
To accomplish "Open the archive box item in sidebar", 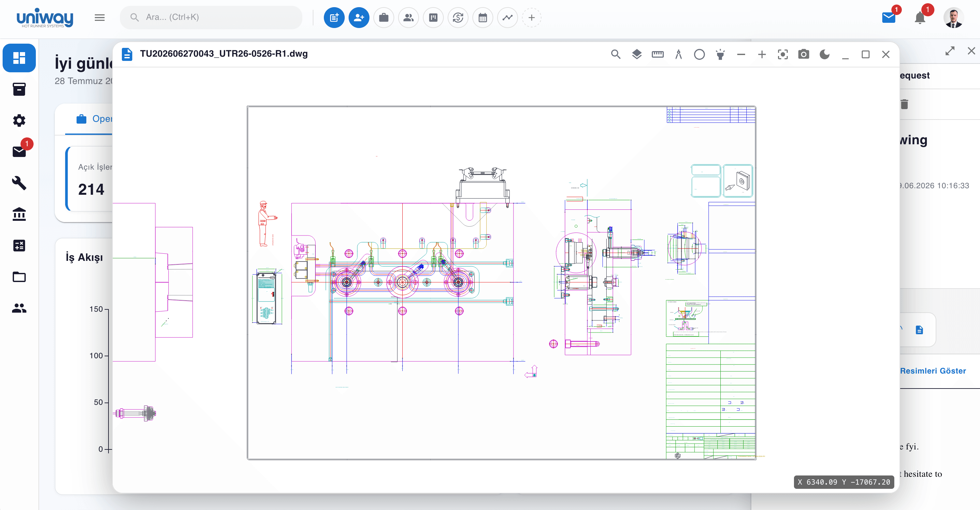I will click(x=19, y=89).
